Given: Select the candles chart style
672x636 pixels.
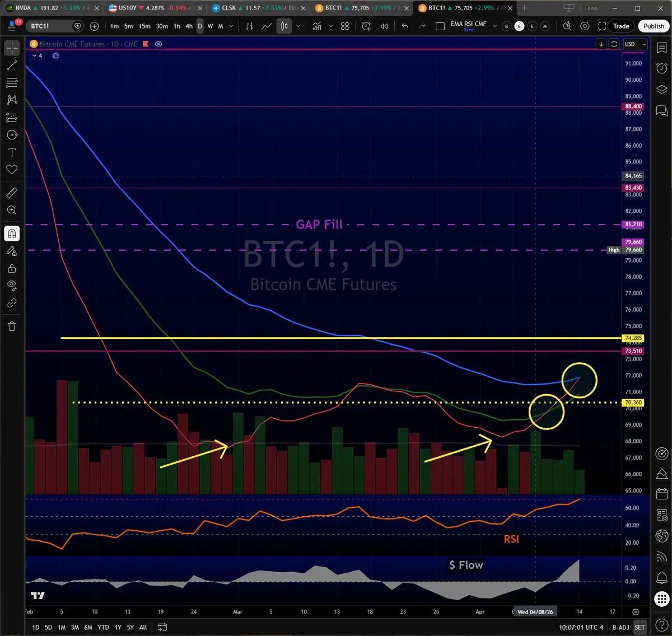Looking at the screenshot, I should coord(284,26).
